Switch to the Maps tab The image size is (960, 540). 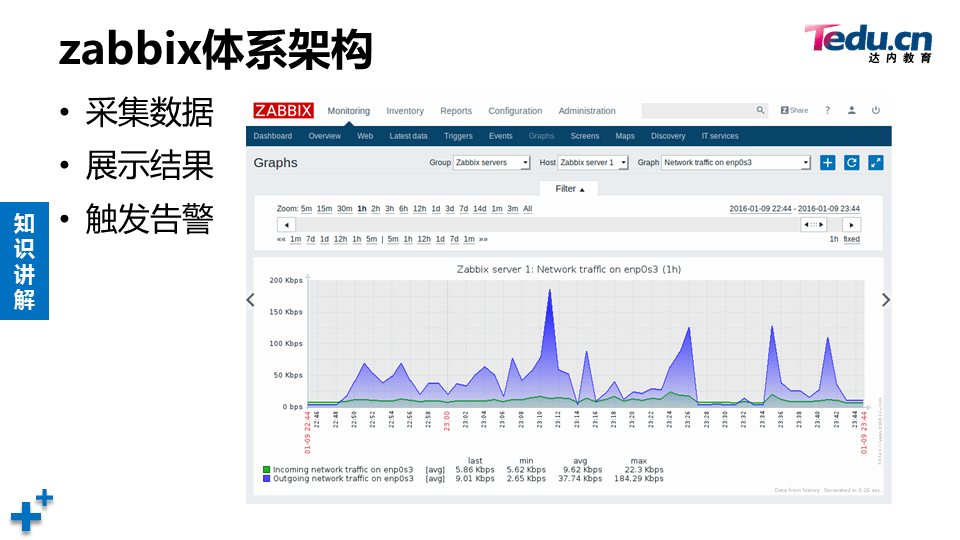624,136
